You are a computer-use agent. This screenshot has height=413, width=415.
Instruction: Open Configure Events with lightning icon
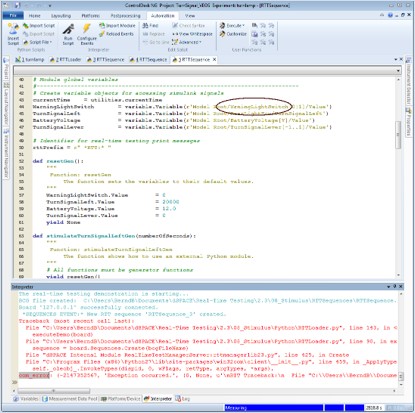pyautogui.click(x=87, y=34)
